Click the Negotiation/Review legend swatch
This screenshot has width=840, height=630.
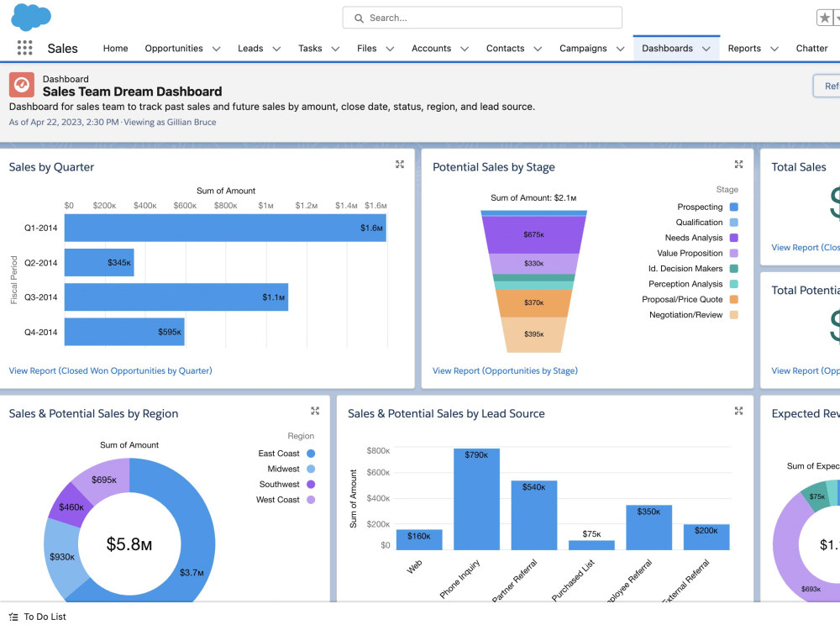(x=734, y=315)
